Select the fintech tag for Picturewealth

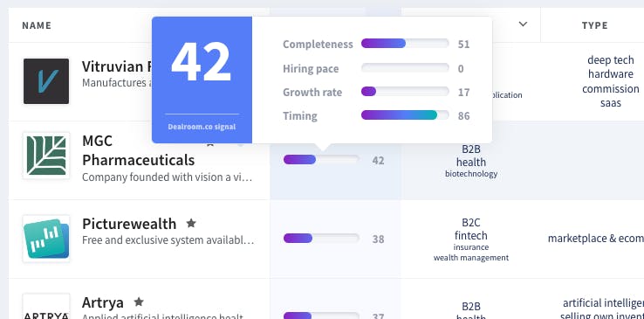coord(471,236)
